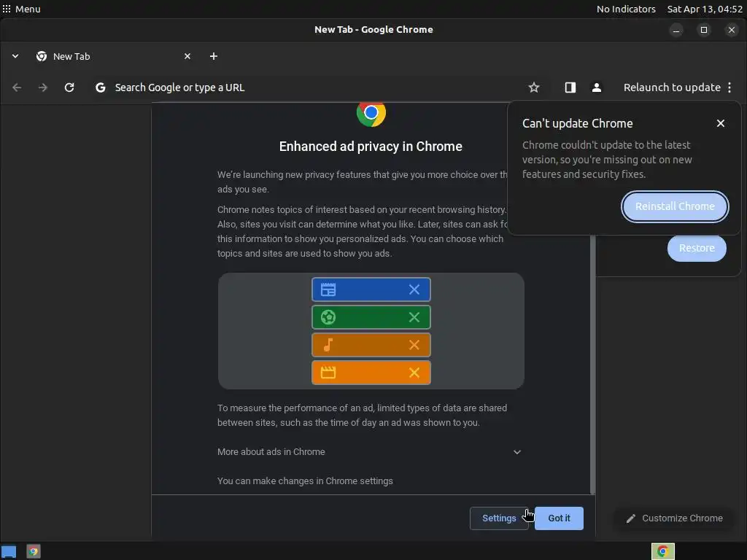Click the forward navigation arrow
Image resolution: width=747 pixels, height=560 pixels.
pyautogui.click(x=43, y=87)
